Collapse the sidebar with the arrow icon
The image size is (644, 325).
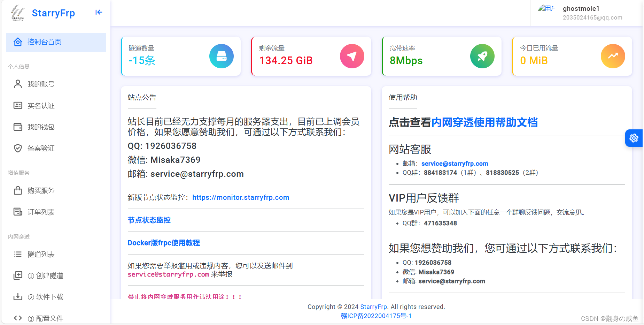99,12
